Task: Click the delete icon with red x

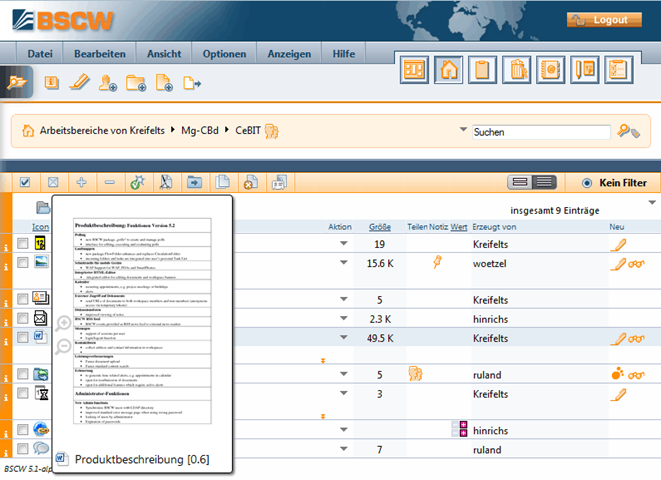Action: coord(251,182)
